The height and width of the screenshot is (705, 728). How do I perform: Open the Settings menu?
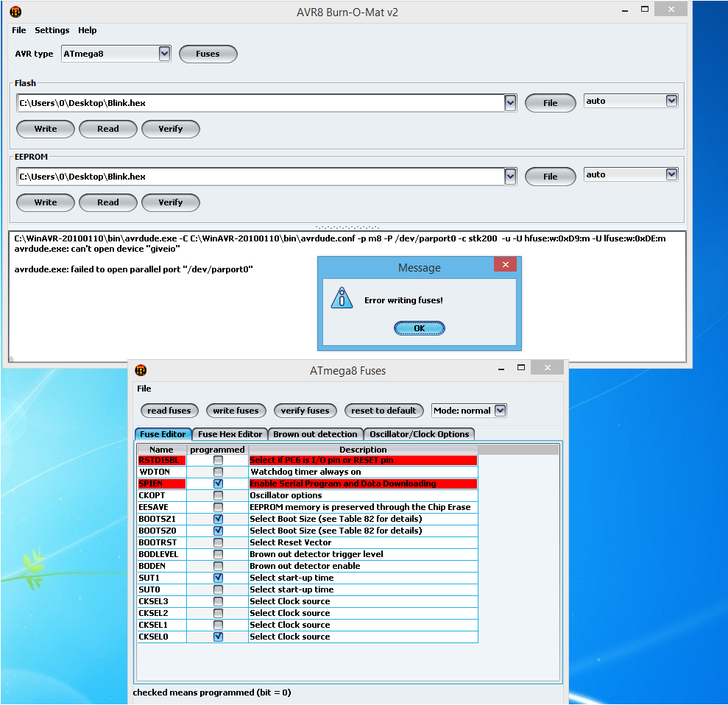coord(52,30)
